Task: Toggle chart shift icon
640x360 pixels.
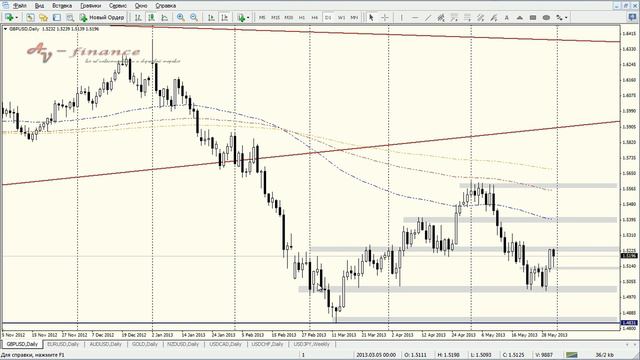Action: [x=224, y=18]
